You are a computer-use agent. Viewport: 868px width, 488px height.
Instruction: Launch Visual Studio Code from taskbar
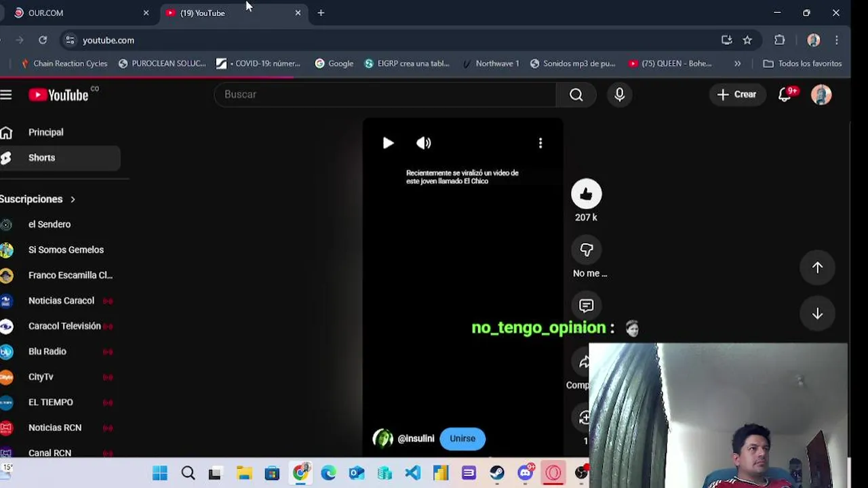pos(412,473)
